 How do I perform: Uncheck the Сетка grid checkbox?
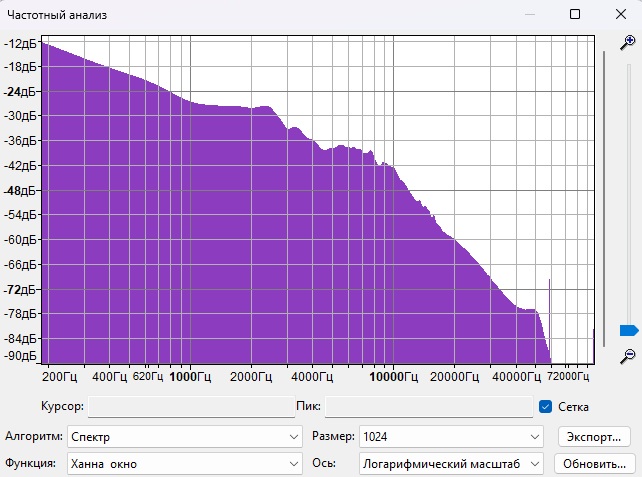pos(545,407)
